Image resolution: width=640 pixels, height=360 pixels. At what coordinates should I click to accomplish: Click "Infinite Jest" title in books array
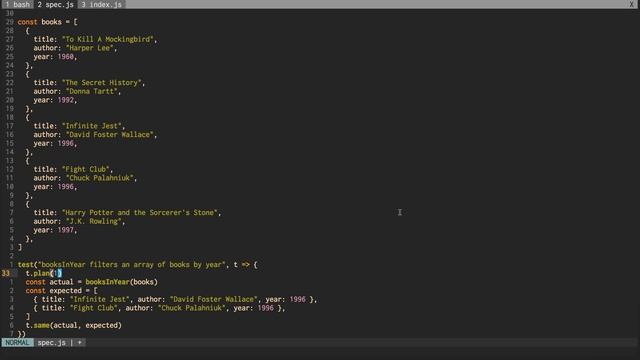click(92, 126)
